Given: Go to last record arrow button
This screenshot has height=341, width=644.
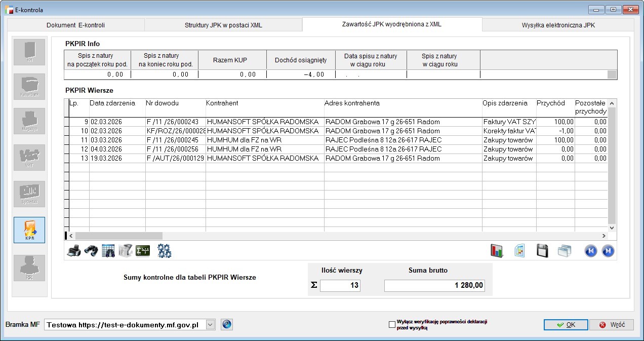Looking at the screenshot, I should tap(608, 251).
